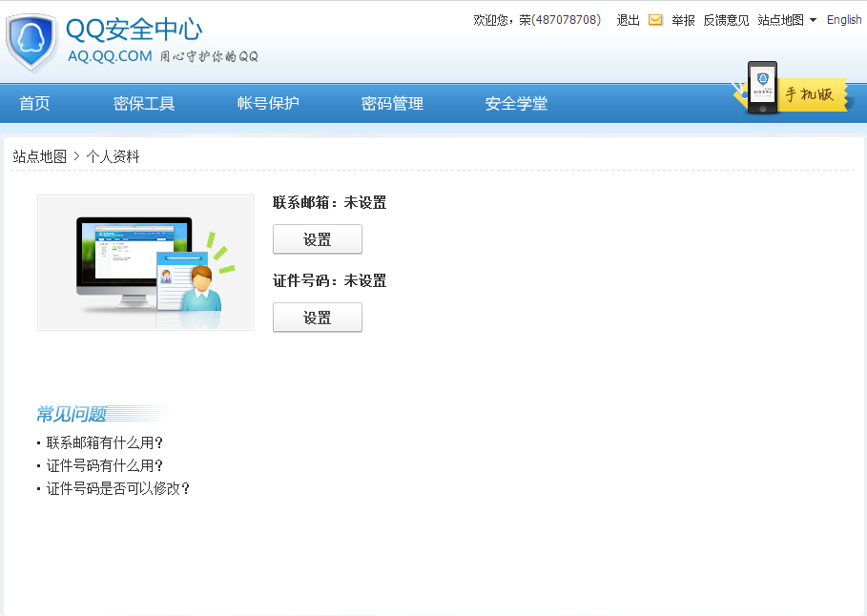Click the 站点地图 breadcrumb link
Image resolution: width=867 pixels, height=616 pixels.
39,156
